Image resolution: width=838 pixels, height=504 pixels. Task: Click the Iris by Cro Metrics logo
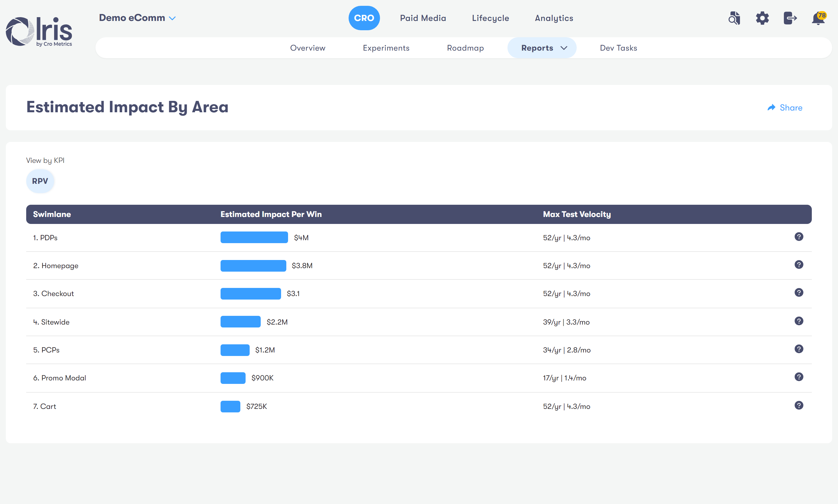pos(39,31)
